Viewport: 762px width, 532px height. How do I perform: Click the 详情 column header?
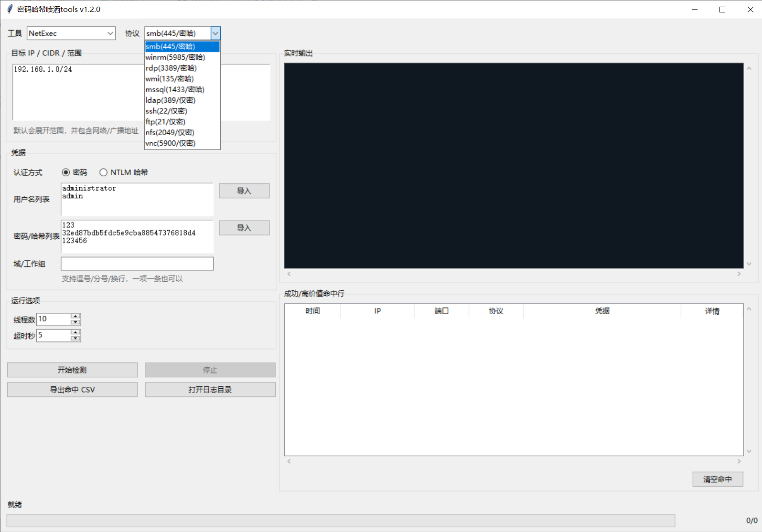[x=712, y=311]
